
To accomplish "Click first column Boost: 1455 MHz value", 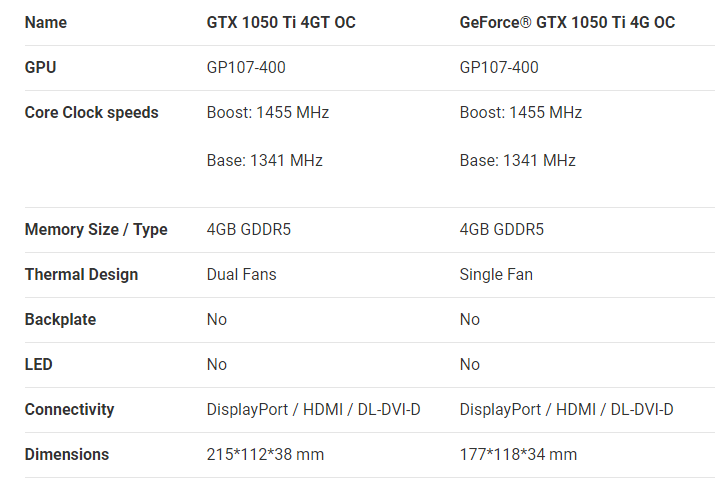I will [x=268, y=112].
